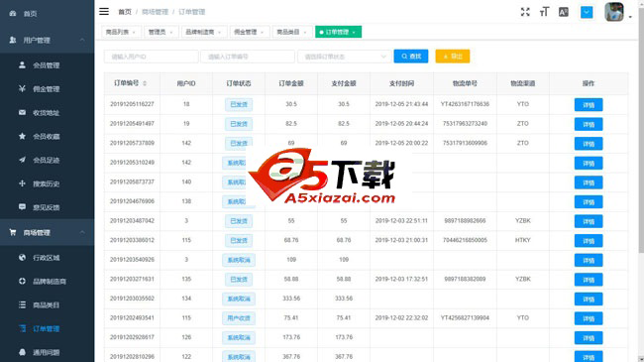Click the fullscreen icon in top bar

coord(525,12)
